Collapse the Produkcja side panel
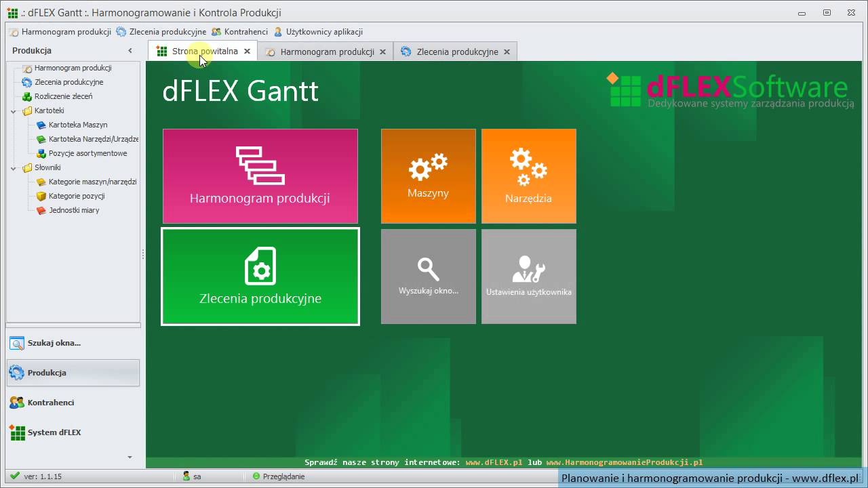Image resolution: width=868 pixels, height=488 pixels. (x=130, y=51)
